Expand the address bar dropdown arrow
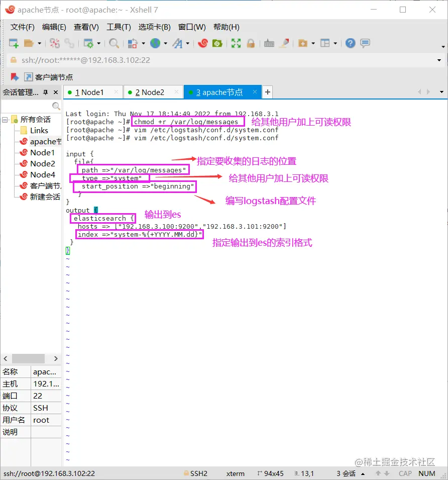Image resolution: width=448 pixels, height=480 pixels. [x=439, y=60]
